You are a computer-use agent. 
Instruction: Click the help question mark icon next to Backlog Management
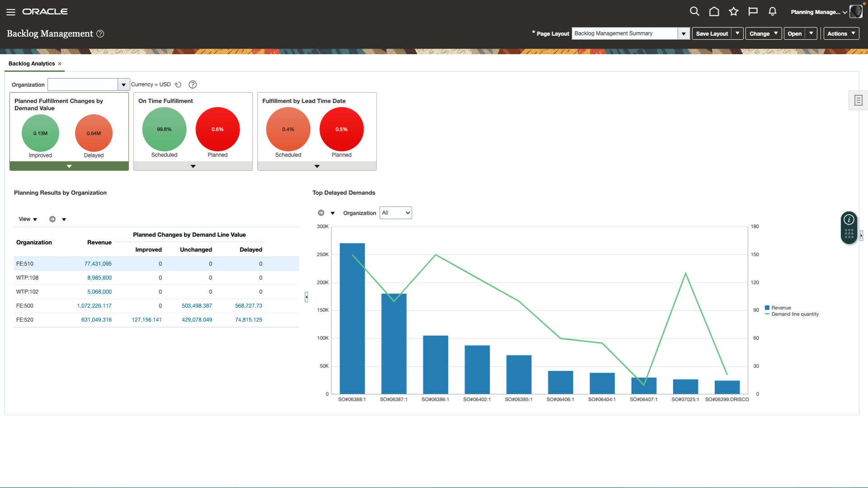100,33
